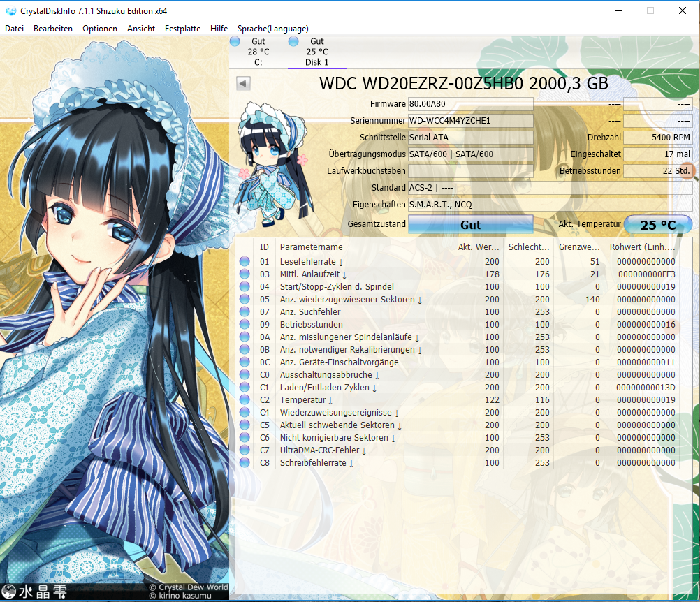Screen dimensions: 700x602
Task: Click status orb for Schreibfehlerrate row
Action: coord(245,463)
